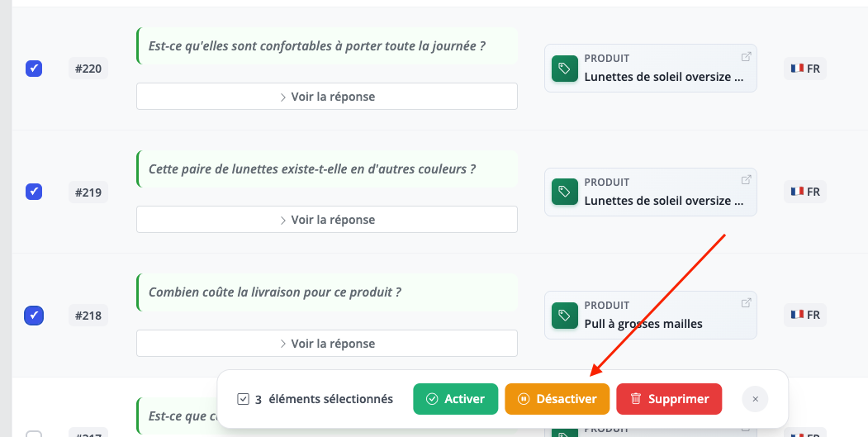Expand "Voir la réponse" for question #220
Image resolution: width=868 pixels, height=437 pixels.
pyautogui.click(x=327, y=97)
